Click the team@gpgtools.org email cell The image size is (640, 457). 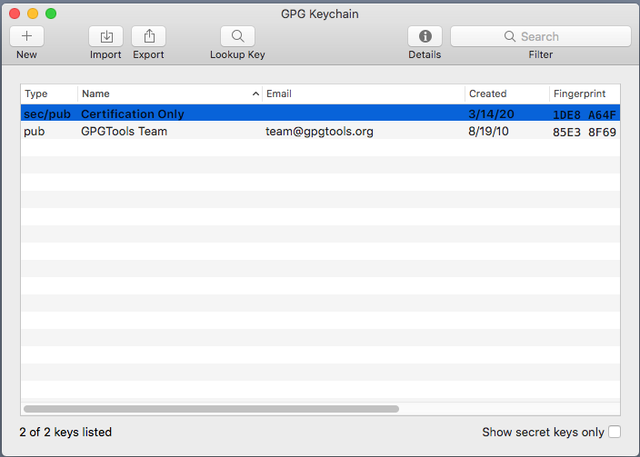[320, 131]
